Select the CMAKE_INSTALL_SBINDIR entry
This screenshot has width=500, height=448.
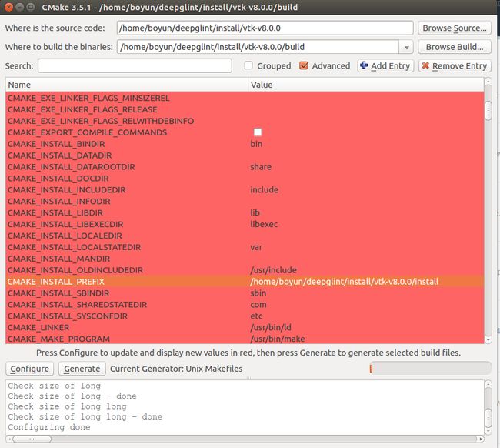point(58,293)
